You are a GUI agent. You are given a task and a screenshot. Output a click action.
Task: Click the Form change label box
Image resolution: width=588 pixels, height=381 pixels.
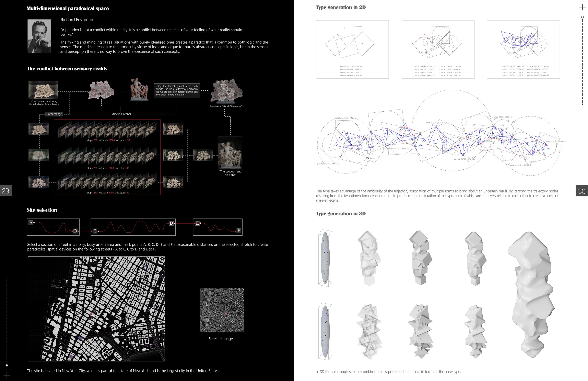(x=54, y=114)
